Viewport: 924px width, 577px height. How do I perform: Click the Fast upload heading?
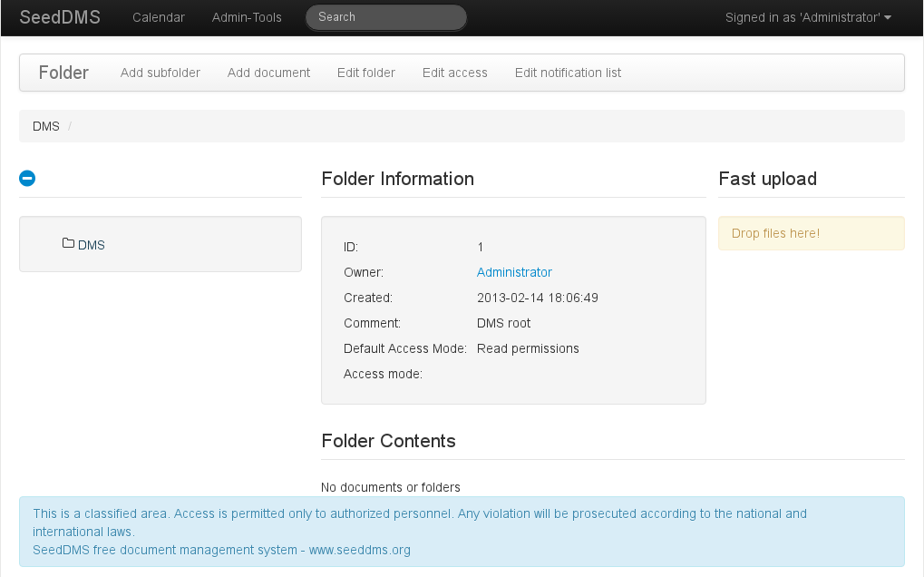coord(767,179)
